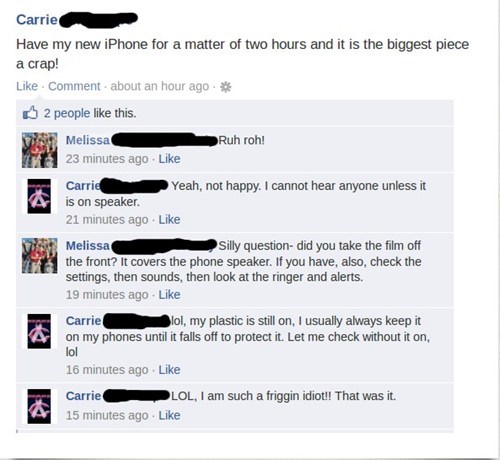500x460 pixels.
Task: Open Carrie's avatar on 'my plastic is still on' comment
Action: (x=39, y=331)
